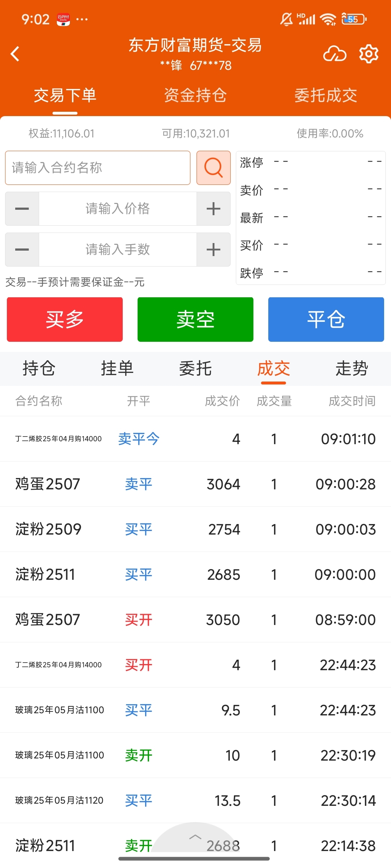Open the cloud sync icon
The image size is (391, 868).
pyautogui.click(x=335, y=54)
